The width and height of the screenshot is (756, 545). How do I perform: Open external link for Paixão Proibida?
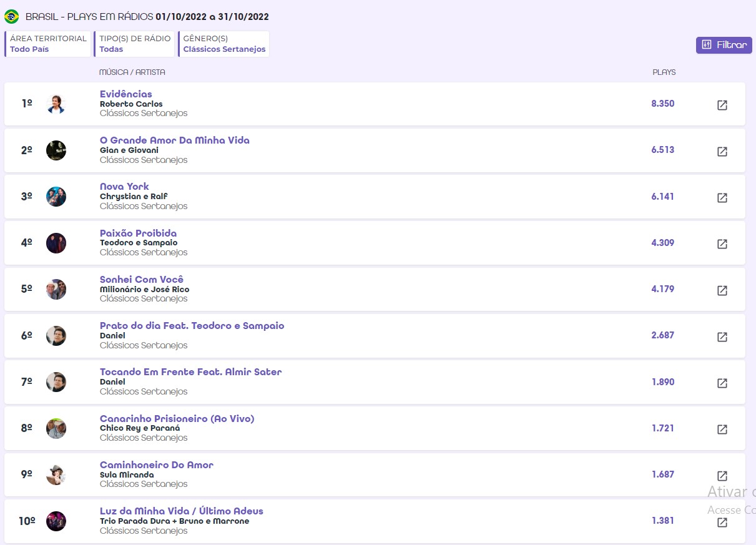[722, 244]
